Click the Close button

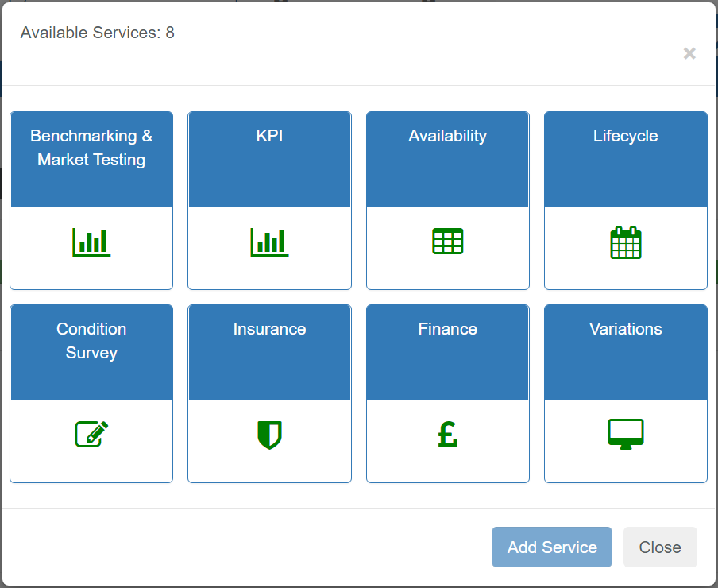pos(660,547)
